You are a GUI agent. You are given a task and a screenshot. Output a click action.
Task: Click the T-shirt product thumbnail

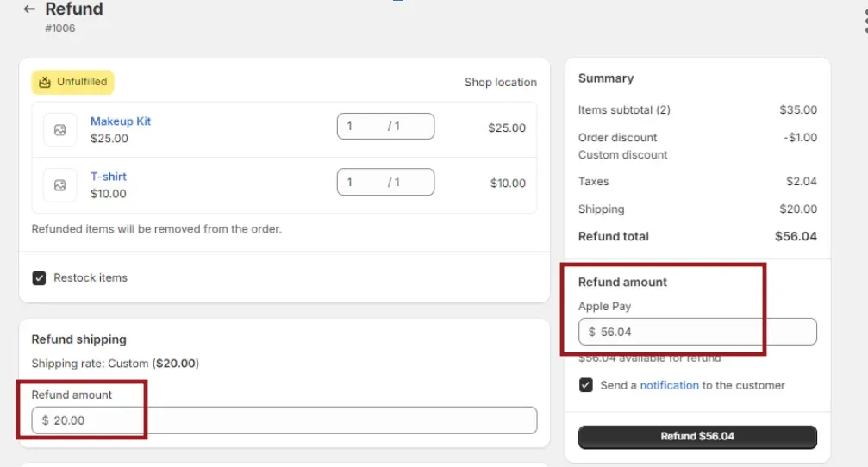(59, 185)
